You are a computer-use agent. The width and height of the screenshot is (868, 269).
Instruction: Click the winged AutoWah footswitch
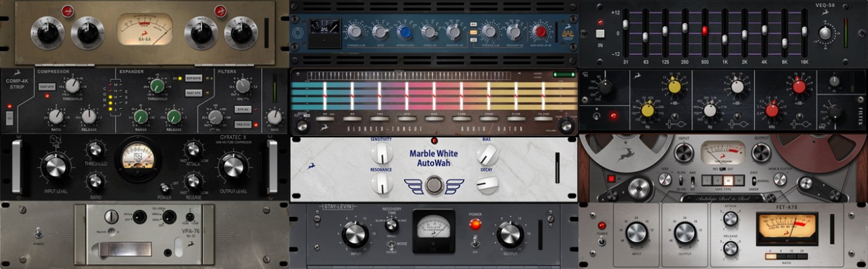[x=434, y=185]
